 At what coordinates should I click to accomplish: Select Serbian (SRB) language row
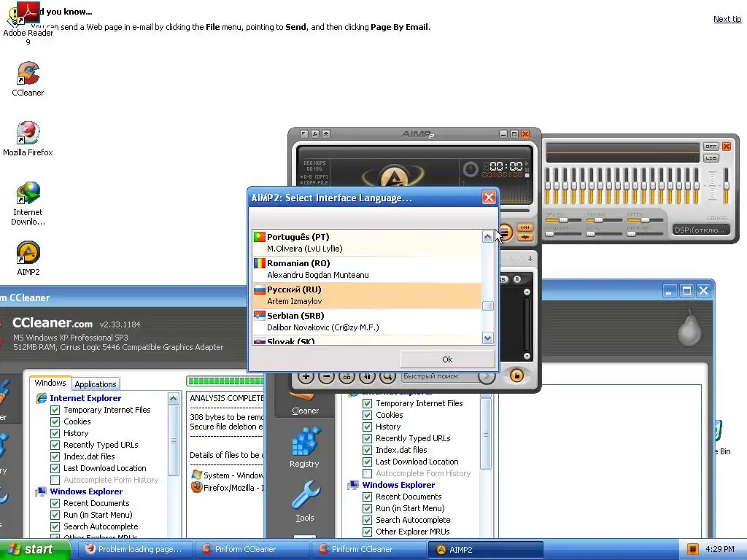tap(367, 322)
